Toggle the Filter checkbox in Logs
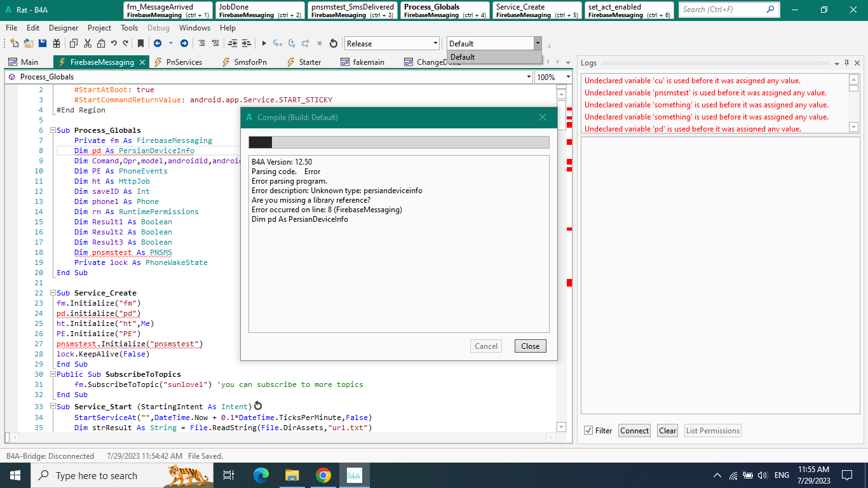Image resolution: width=868 pixels, height=488 pixels. 588,430
